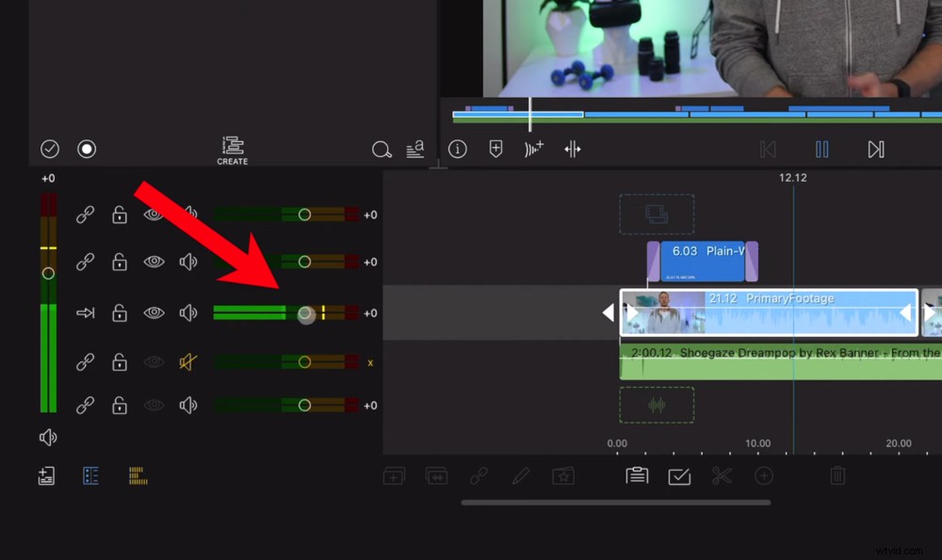
Task: Select the scissors cut tool
Action: (722, 476)
